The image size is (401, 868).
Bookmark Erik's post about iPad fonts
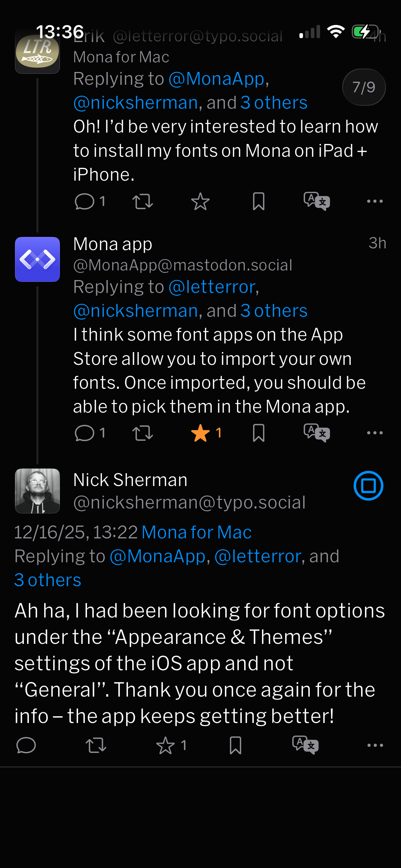[x=258, y=202]
